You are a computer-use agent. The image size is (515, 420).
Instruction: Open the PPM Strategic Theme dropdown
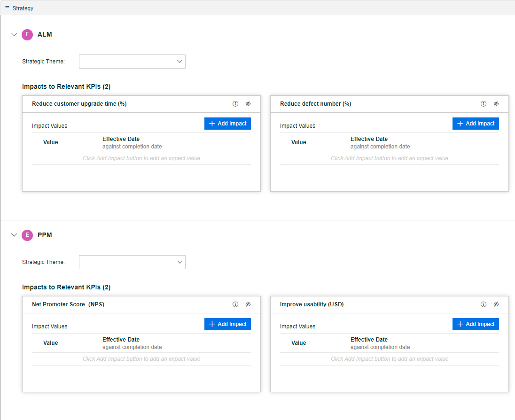point(132,262)
